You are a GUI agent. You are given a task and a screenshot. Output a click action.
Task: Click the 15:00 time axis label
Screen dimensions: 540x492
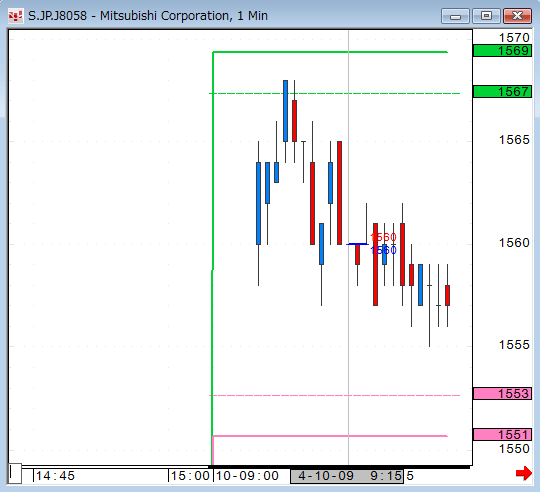(x=190, y=476)
